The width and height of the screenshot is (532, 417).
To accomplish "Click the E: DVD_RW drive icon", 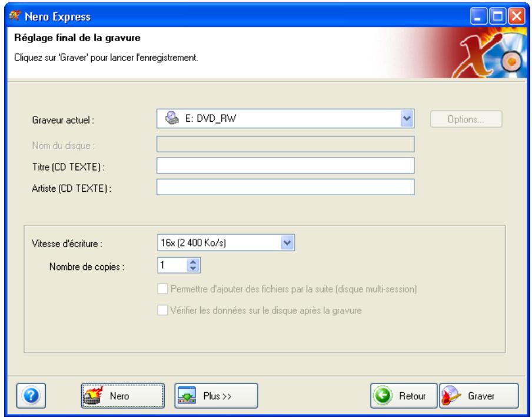I will click(172, 118).
